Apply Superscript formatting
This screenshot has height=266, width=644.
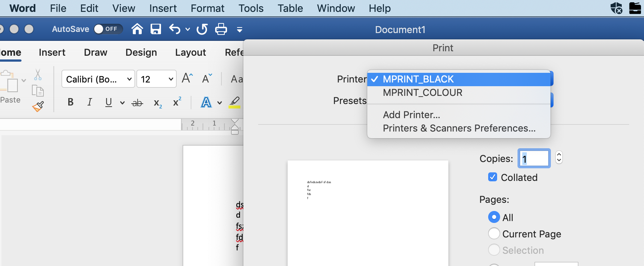177,102
